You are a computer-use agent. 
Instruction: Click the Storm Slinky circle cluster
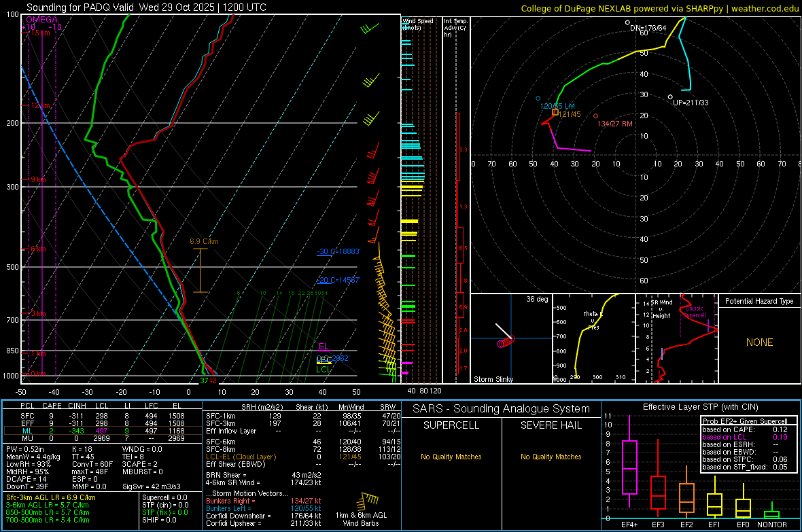click(x=506, y=342)
